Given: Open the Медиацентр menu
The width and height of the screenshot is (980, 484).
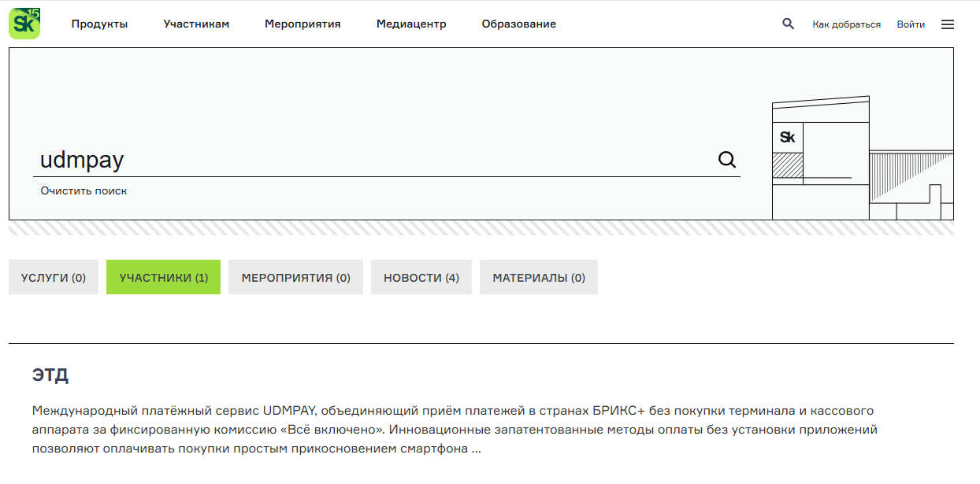Looking at the screenshot, I should (411, 24).
